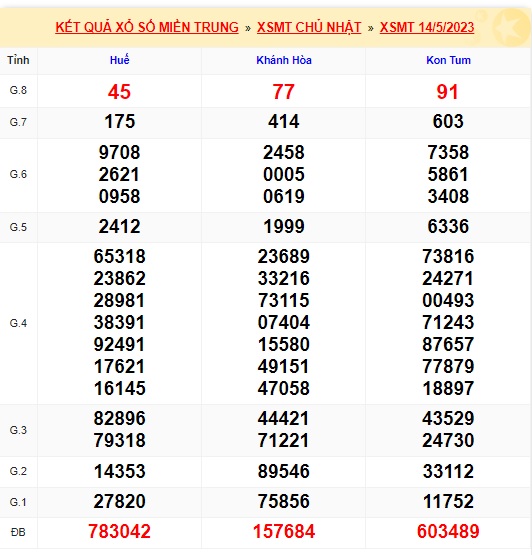Click the G.1 number 75856 for Khánh Hòa
532x555 pixels.
pyautogui.click(x=284, y=502)
